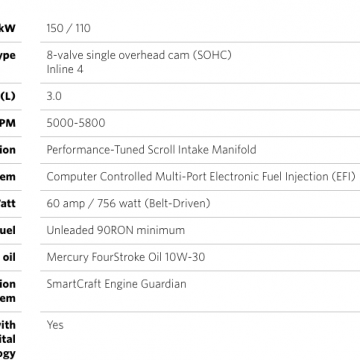Click the (L) displacement row label
Image resolution: width=360 pixels, height=360 pixels.
pos(8,96)
